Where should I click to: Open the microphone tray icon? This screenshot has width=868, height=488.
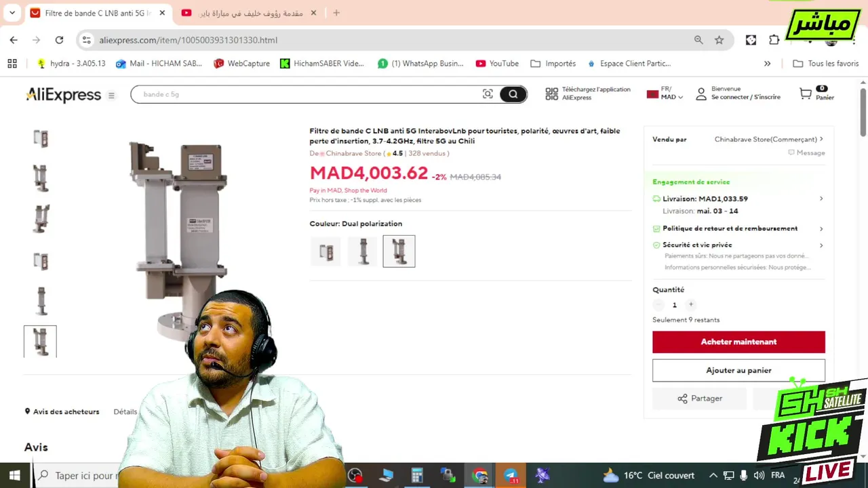pos(744,475)
